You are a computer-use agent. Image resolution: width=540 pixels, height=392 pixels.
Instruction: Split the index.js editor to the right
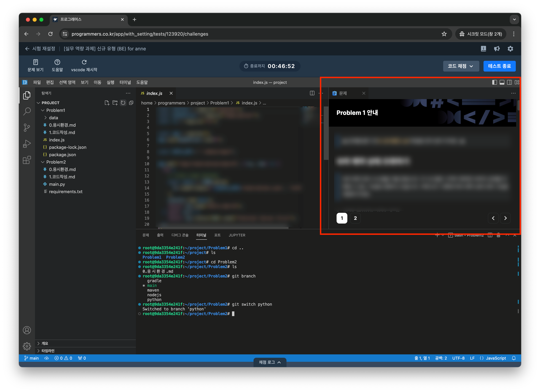pyautogui.click(x=312, y=93)
